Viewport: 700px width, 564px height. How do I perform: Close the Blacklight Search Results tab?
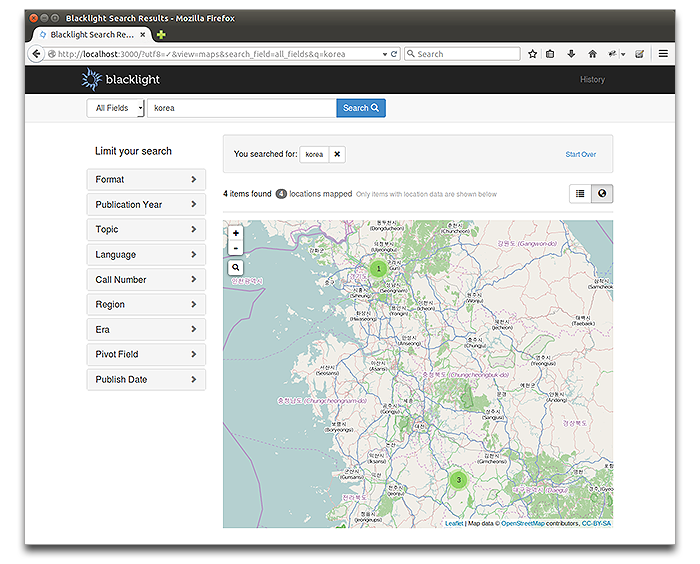tap(143, 34)
